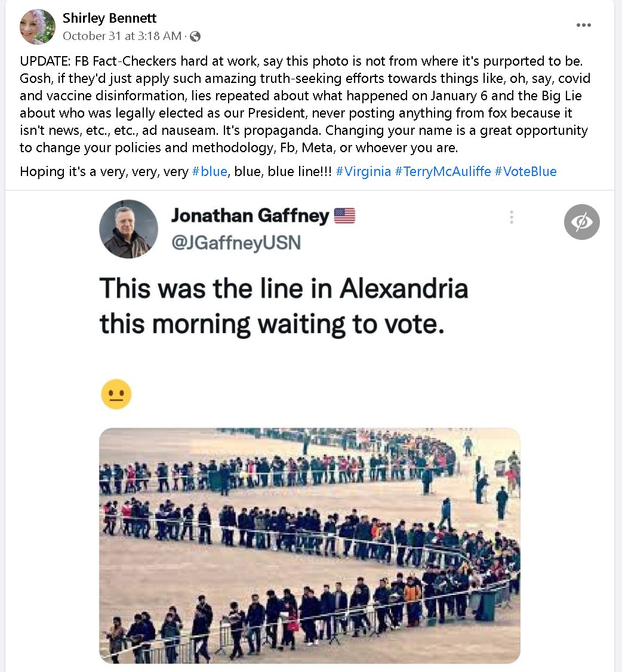The height and width of the screenshot is (672, 622).
Task: Click the neutral face emoji
Action: point(116,394)
